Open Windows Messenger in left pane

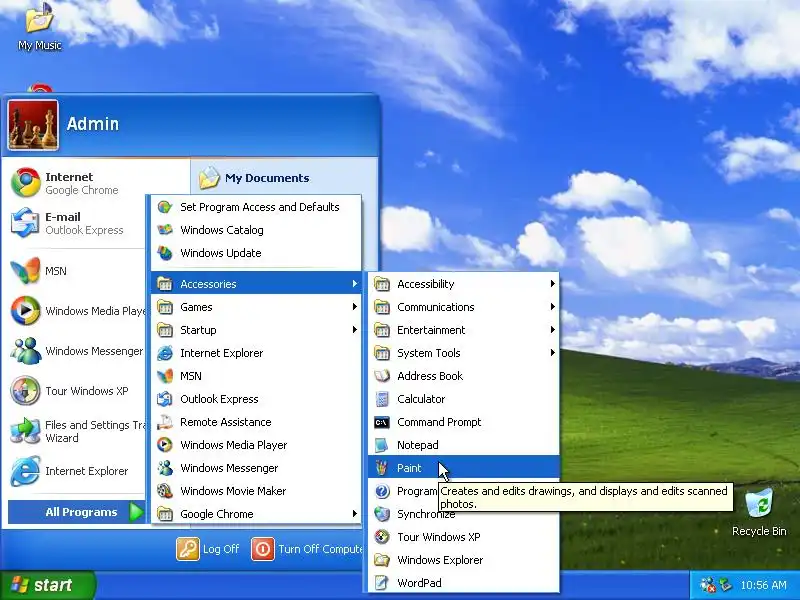point(77,351)
